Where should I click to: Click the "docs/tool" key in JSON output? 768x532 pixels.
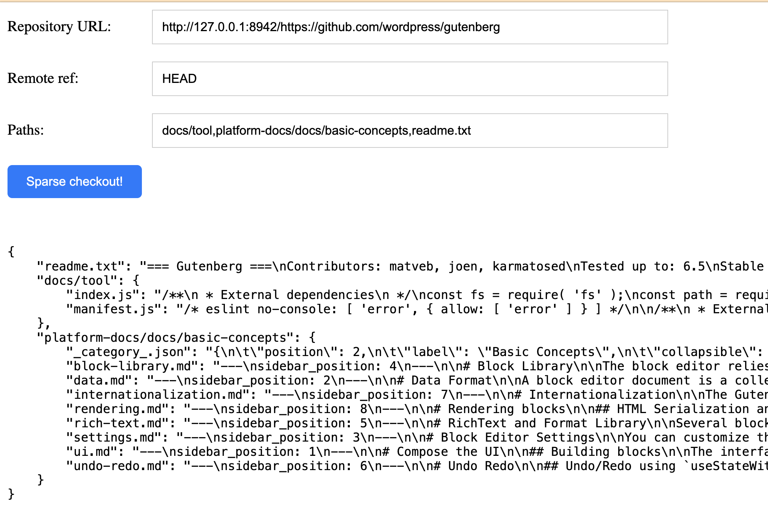(x=81, y=281)
